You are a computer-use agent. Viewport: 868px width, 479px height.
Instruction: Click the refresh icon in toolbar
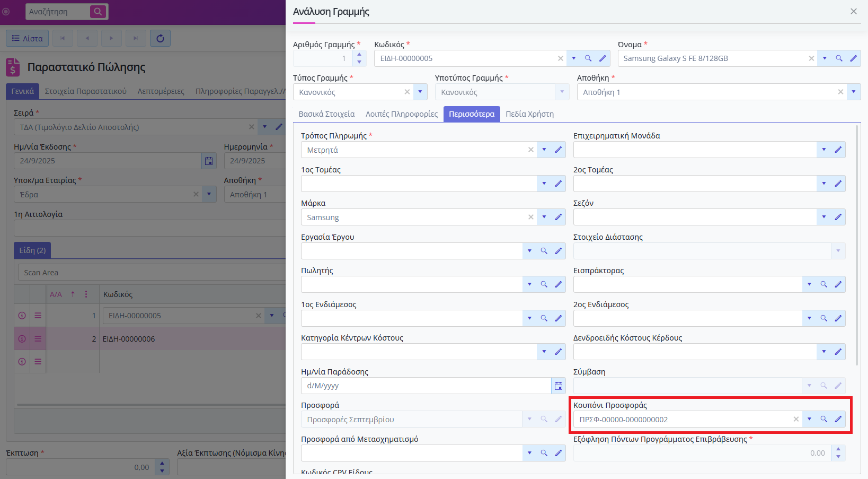(x=160, y=38)
